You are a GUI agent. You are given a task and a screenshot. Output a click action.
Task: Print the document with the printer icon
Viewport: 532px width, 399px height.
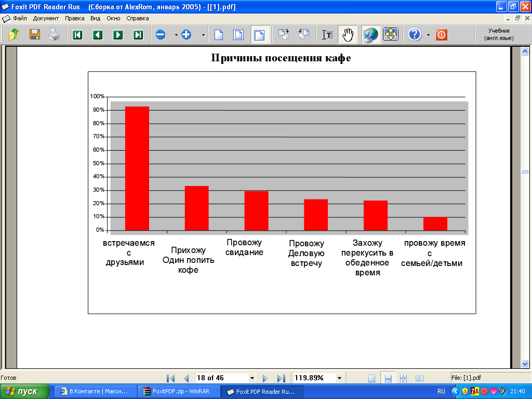click(54, 35)
